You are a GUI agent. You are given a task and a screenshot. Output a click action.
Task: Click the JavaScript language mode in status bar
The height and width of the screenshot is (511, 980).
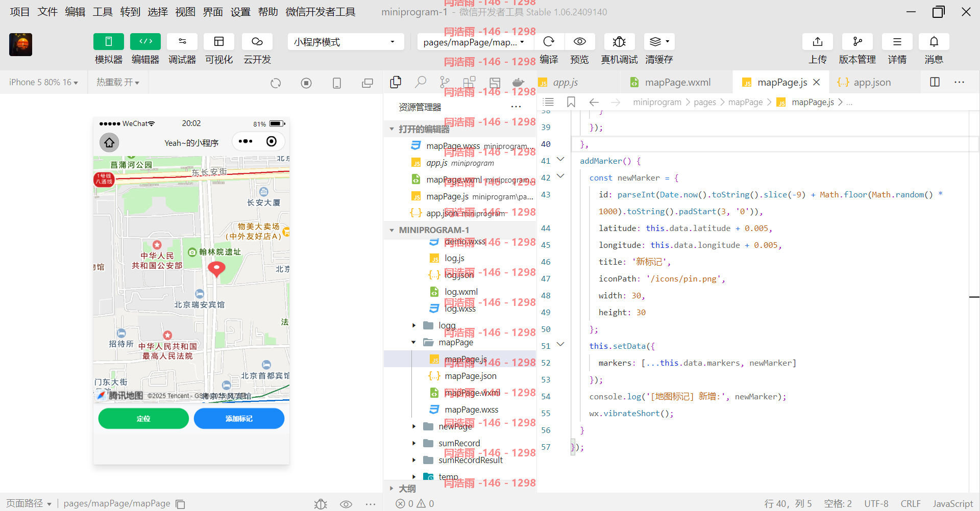953,504
